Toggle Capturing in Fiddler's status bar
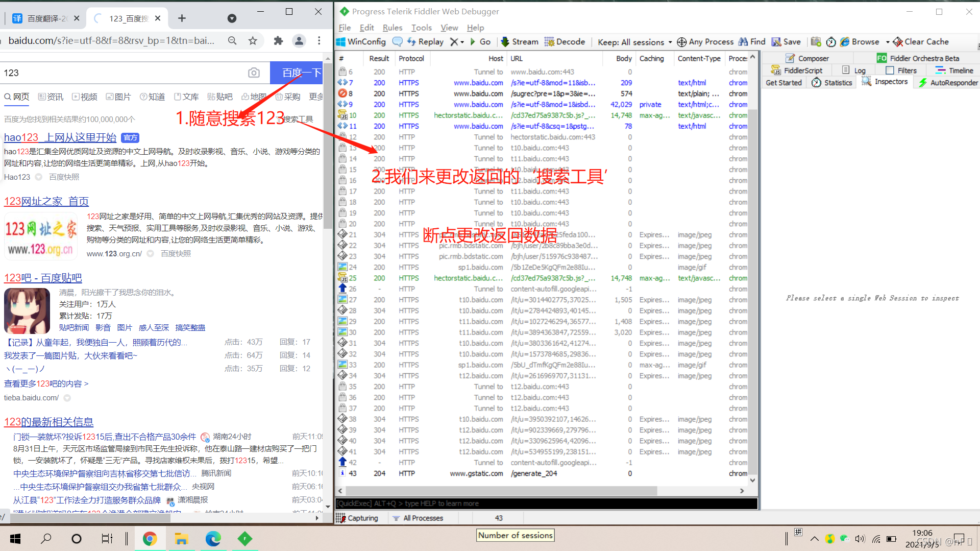Viewport: 980px width, 551px height. click(357, 518)
